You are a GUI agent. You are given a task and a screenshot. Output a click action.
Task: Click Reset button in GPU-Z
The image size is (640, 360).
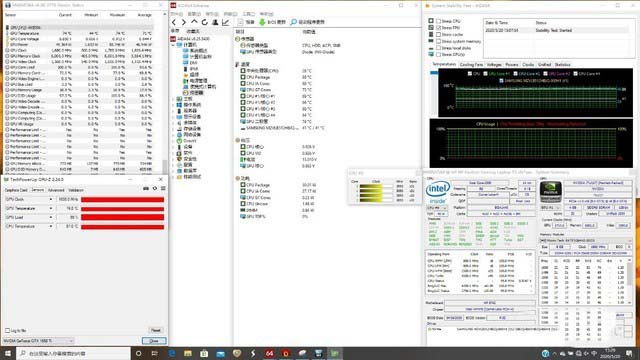[x=156, y=331]
